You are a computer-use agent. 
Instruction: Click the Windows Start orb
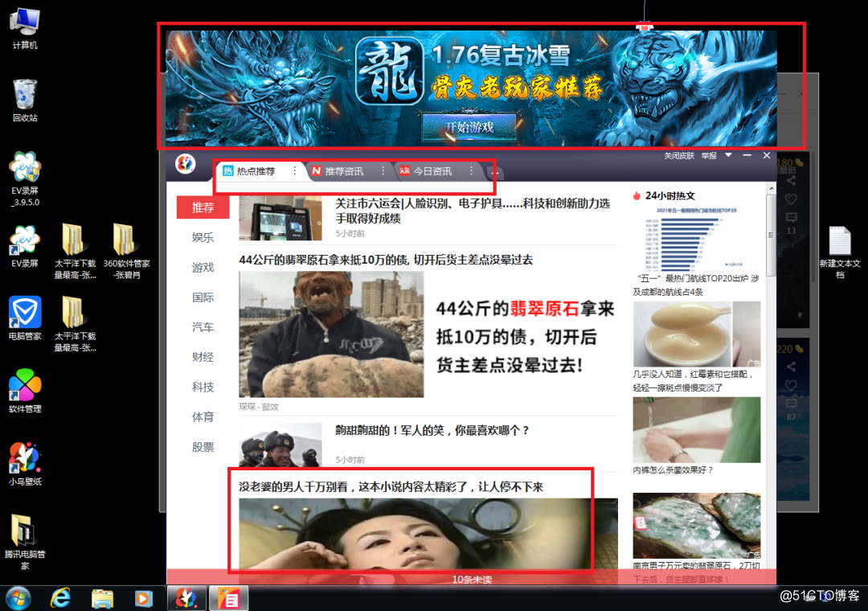coord(18,598)
